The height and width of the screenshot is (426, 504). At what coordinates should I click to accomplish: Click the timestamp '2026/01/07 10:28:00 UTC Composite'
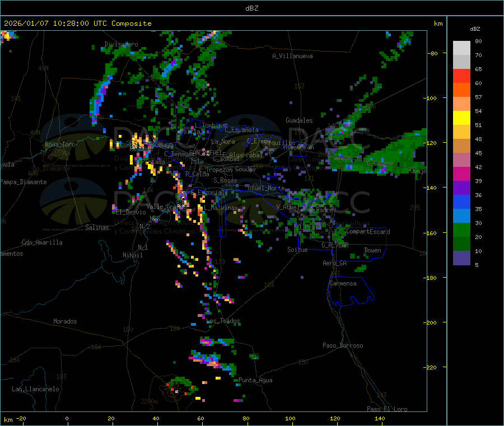click(77, 24)
